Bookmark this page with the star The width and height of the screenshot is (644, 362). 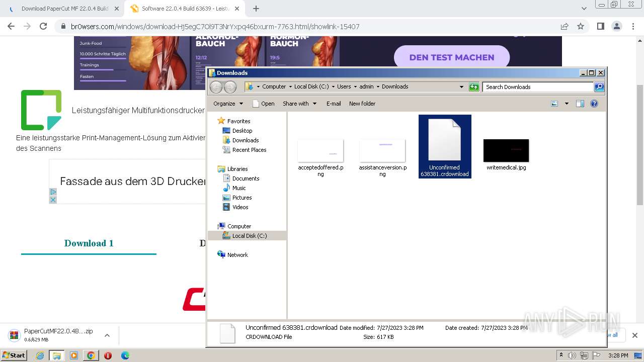[581, 26]
